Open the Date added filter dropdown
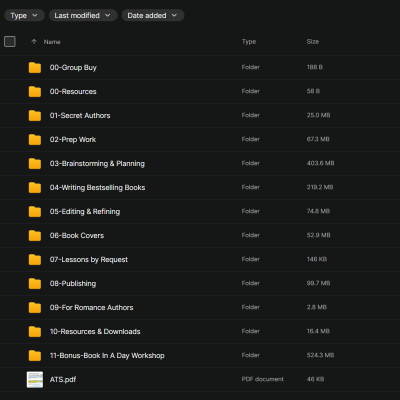The height and width of the screenshot is (400, 400). [153, 15]
